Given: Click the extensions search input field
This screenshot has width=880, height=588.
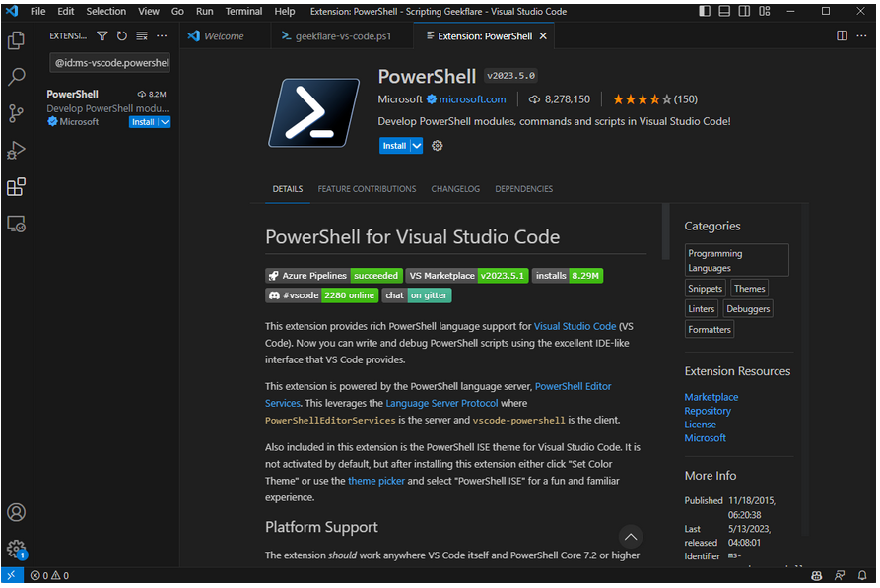Looking at the screenshot, I should click(110, 63).
